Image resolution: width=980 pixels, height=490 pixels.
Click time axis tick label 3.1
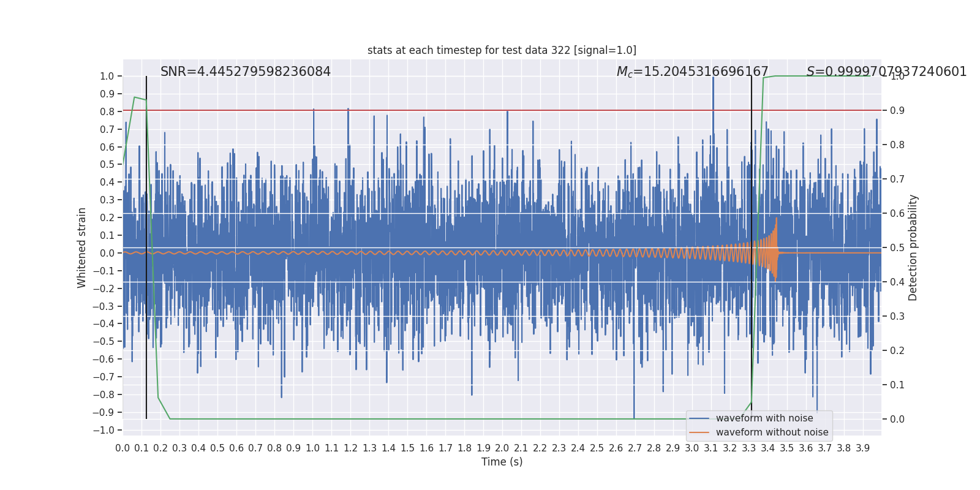pyautogui.click(x=711, y=448)
